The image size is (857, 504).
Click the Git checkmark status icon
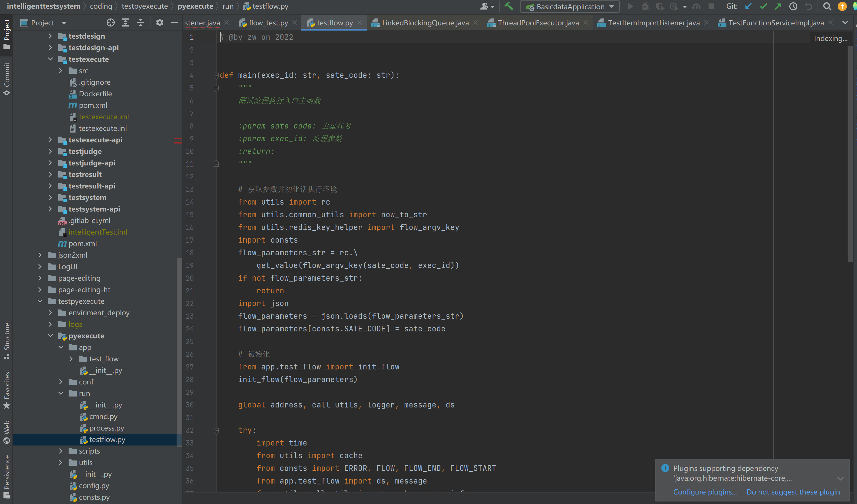pos(762,7)
